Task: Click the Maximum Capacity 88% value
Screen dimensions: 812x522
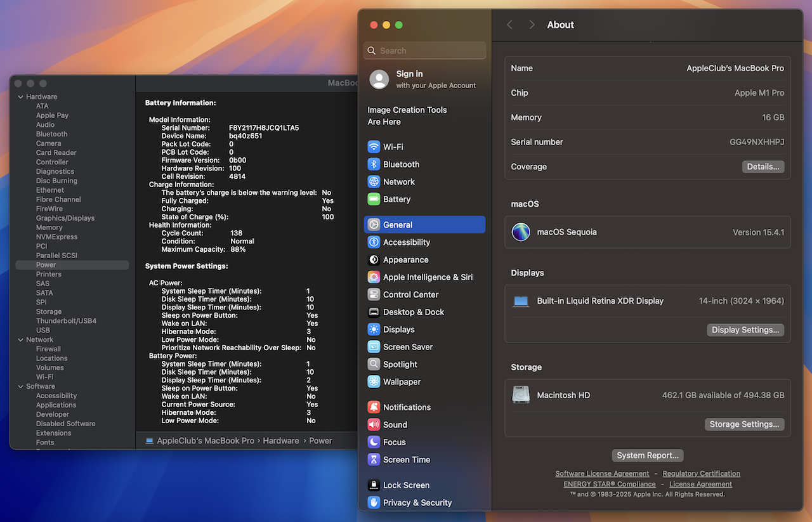Action: (238, 249)
